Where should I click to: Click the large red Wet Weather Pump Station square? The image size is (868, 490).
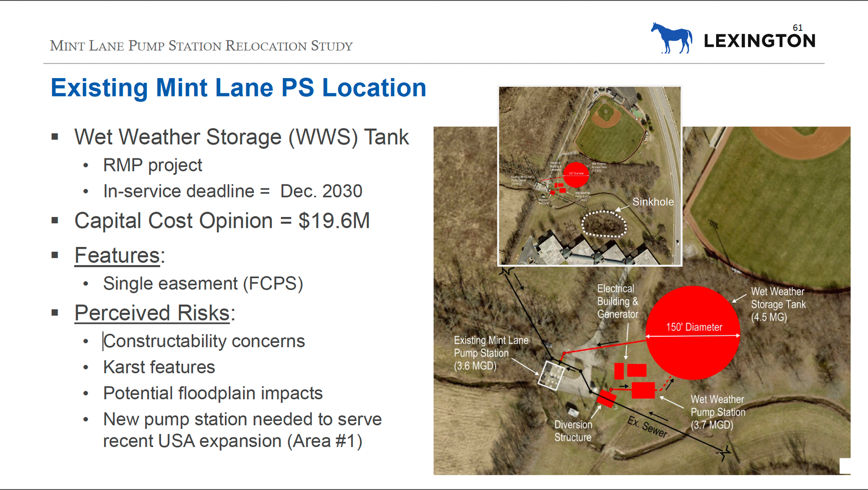(x=643, y=390)
